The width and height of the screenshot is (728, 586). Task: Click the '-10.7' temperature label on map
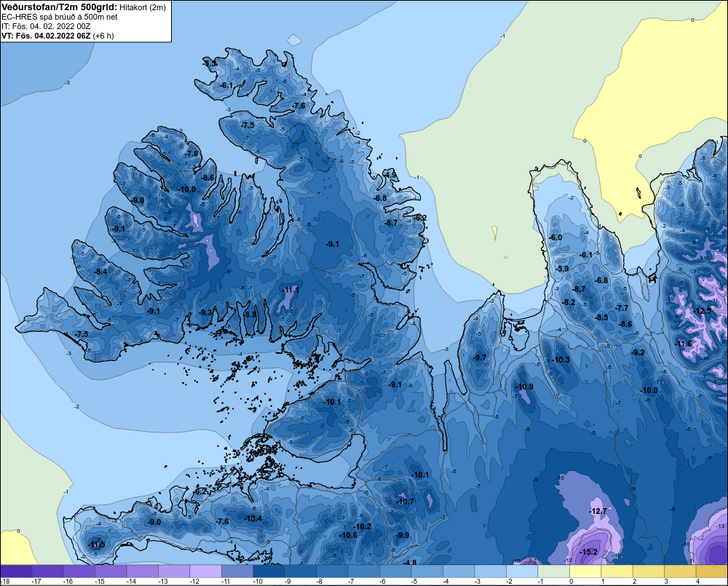(x=405, y=502)
